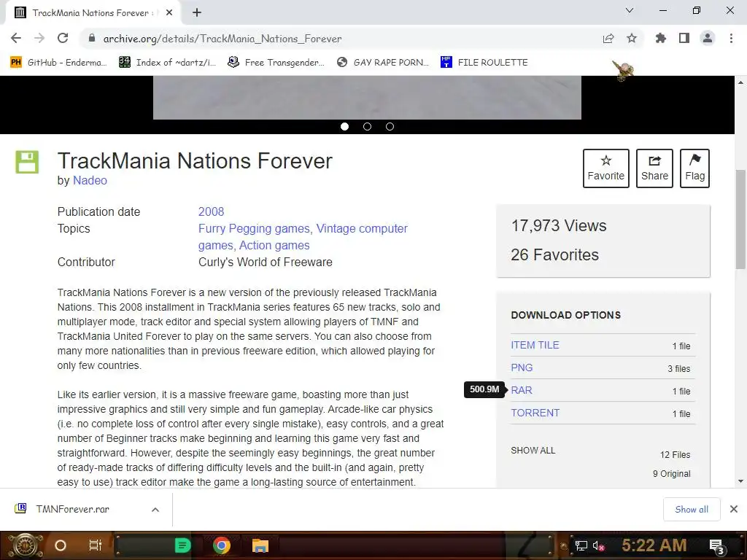Go back to previous page

(x=16, y=38)
